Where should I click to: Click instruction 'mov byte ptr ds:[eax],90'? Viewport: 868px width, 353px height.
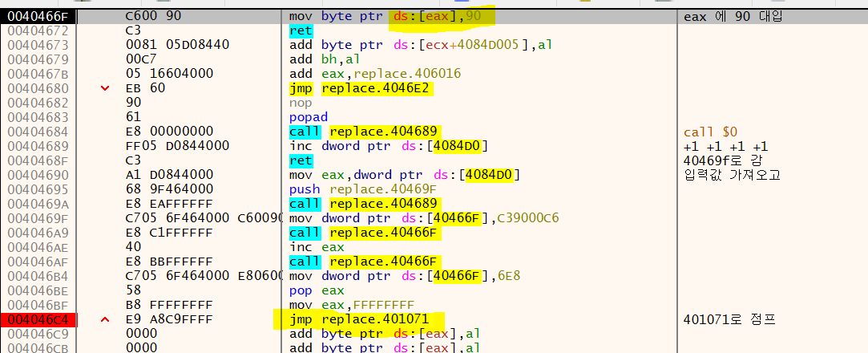click(386, 16)
